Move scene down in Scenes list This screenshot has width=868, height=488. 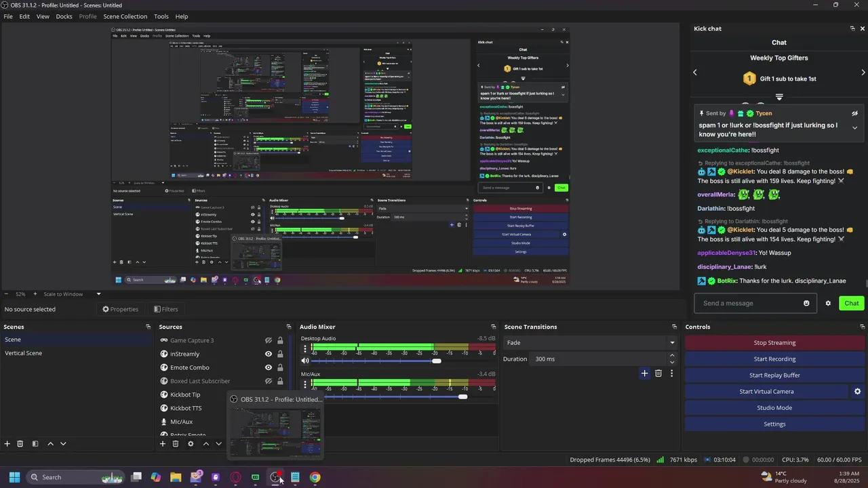(63, 444)
